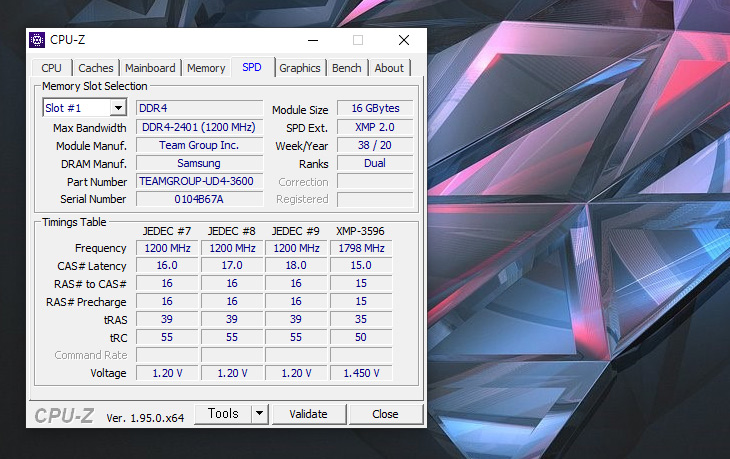The width and height of the screenshot is (730, 459).
Task: Click Part Number TEAMGROUP-UD4-3600
Action: (x=199, y=181)
